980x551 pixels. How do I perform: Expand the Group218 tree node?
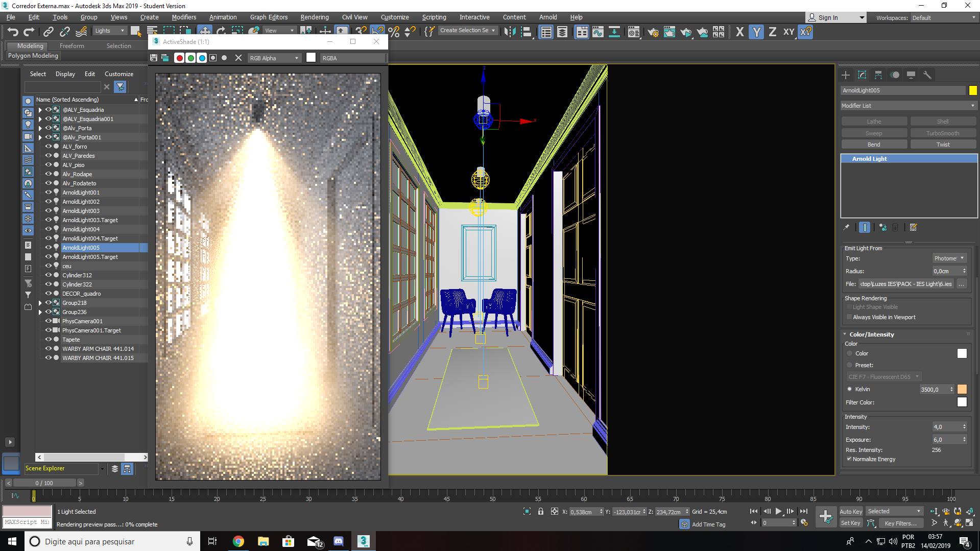(x=40, y=303)
